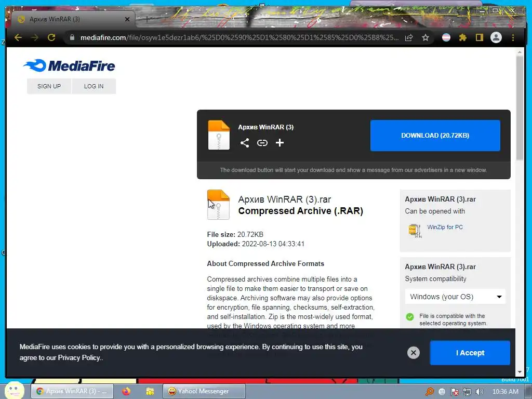Click scrollbar down arrow

[x=520, y=372]
